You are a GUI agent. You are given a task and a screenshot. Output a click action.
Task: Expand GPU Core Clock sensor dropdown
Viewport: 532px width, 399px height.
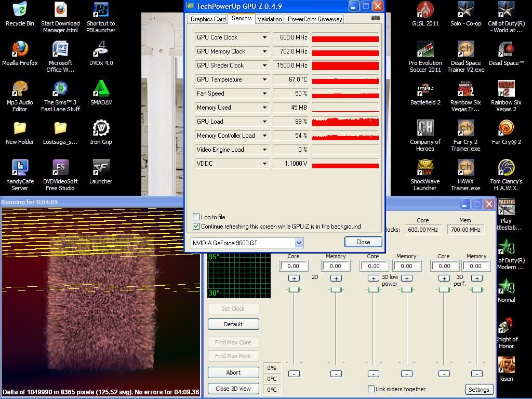tap(264, 37)
